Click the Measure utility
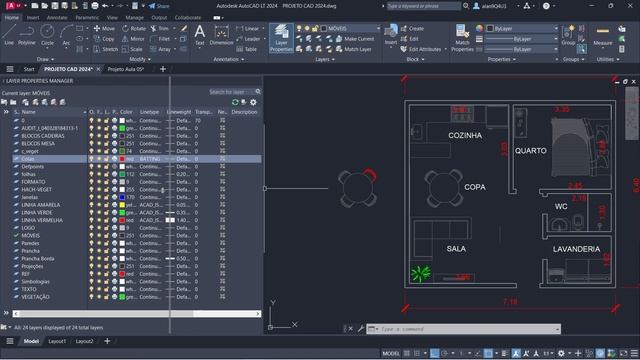Viewport: 640px width, 360px height. tap(602, 35)
